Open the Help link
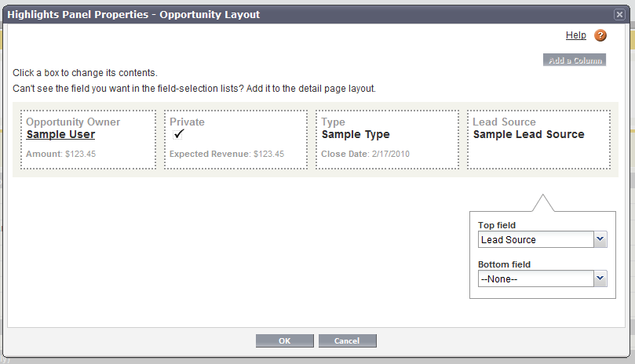 pyautogui.click(x=575, y=35)
